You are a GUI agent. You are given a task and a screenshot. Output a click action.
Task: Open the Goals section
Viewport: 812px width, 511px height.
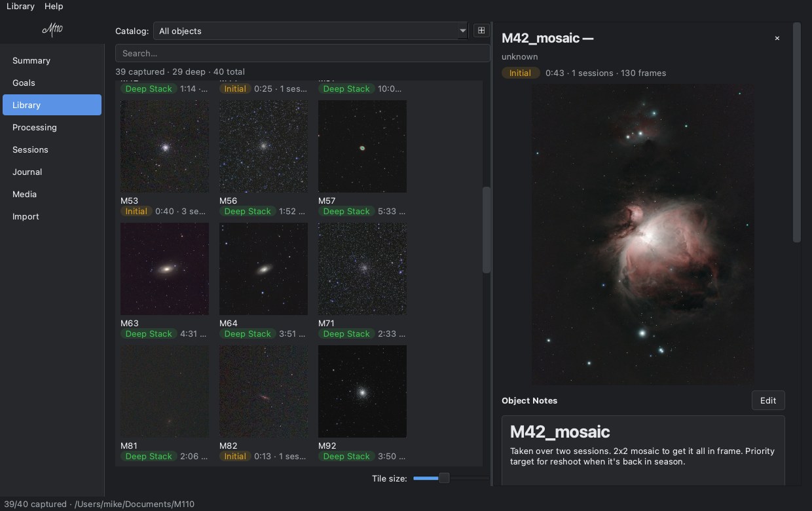52,83
